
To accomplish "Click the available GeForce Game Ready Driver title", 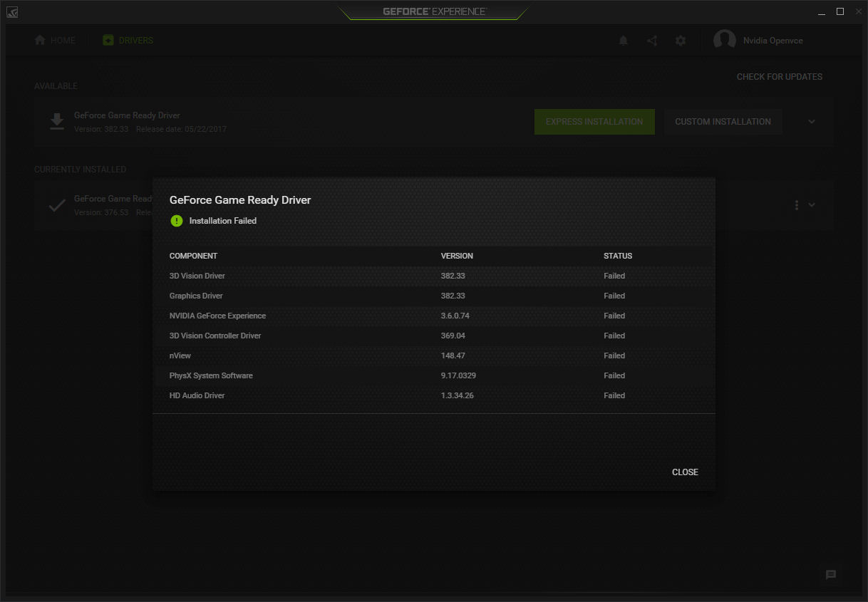I will coord(127,115).
